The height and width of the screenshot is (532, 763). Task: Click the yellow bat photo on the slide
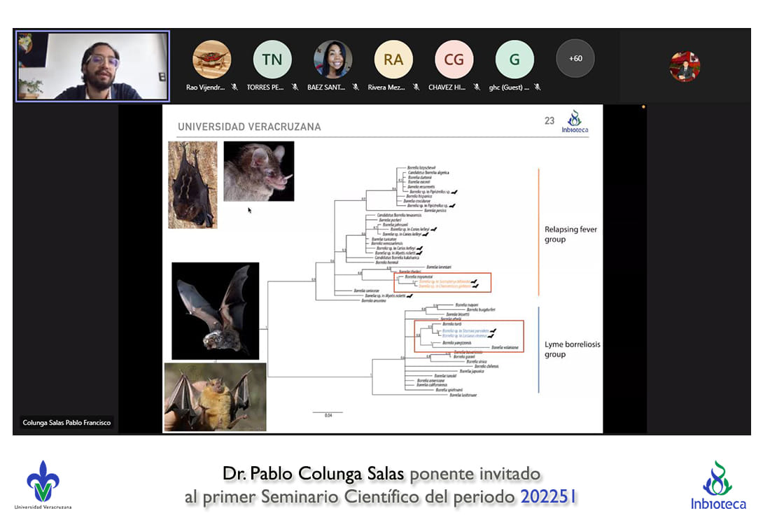coord(215,396)
